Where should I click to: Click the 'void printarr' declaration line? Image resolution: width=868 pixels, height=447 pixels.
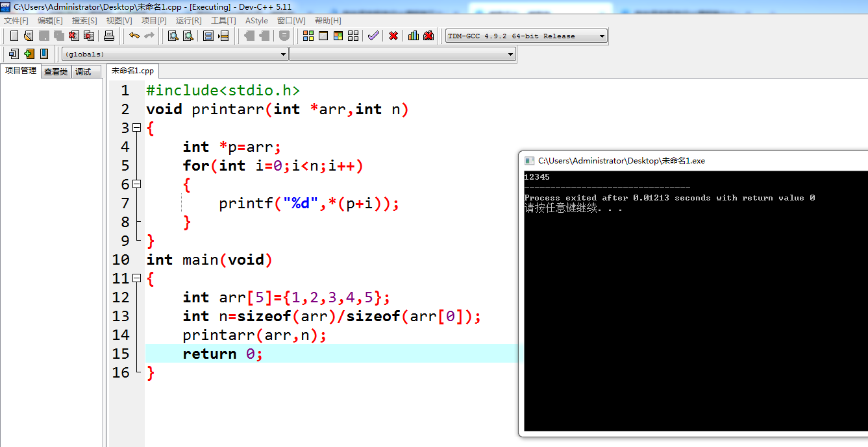pos(277,109)
